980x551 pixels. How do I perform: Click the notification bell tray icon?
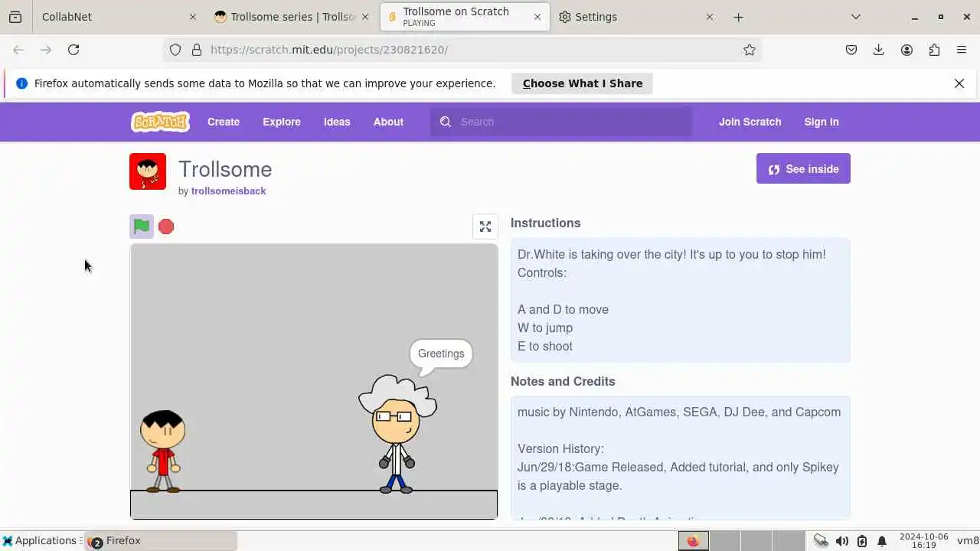pyautogui.click(x=882, y=541)
